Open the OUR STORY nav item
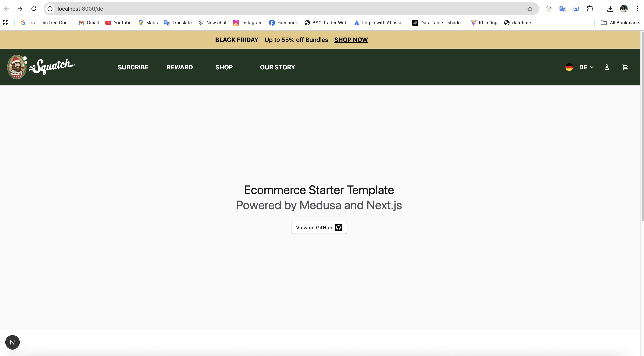 click(x=277, y=67)
